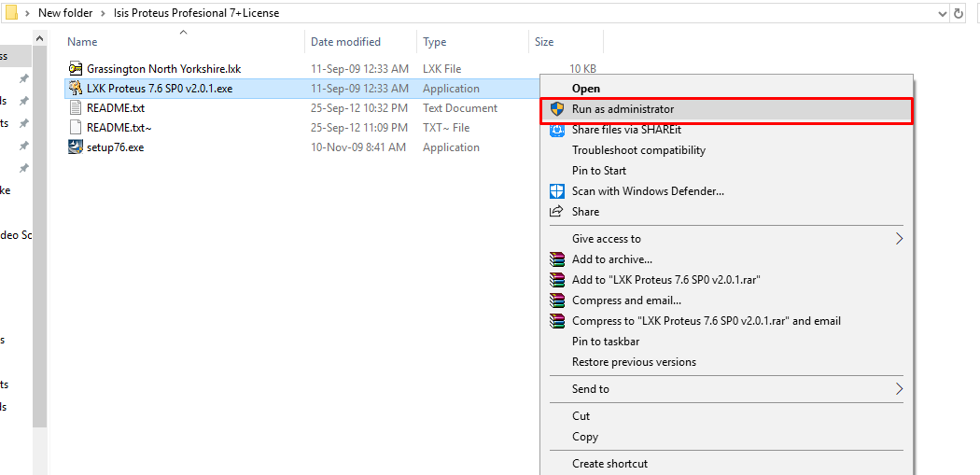Click the shield icon beside Run as administrator
This screenshot has width=980, height=475.
[x=556, y=109]
